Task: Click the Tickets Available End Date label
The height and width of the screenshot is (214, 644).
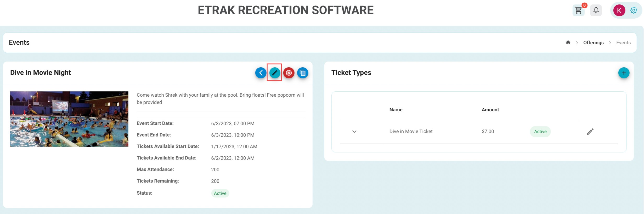Action: (x=166, y=158)
